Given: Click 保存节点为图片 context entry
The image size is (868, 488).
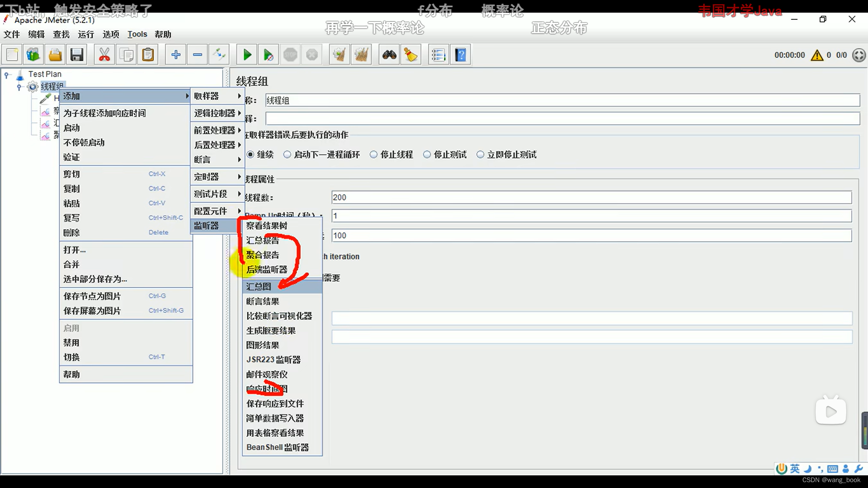Looking at the screenshot, I should click(126, 296).
